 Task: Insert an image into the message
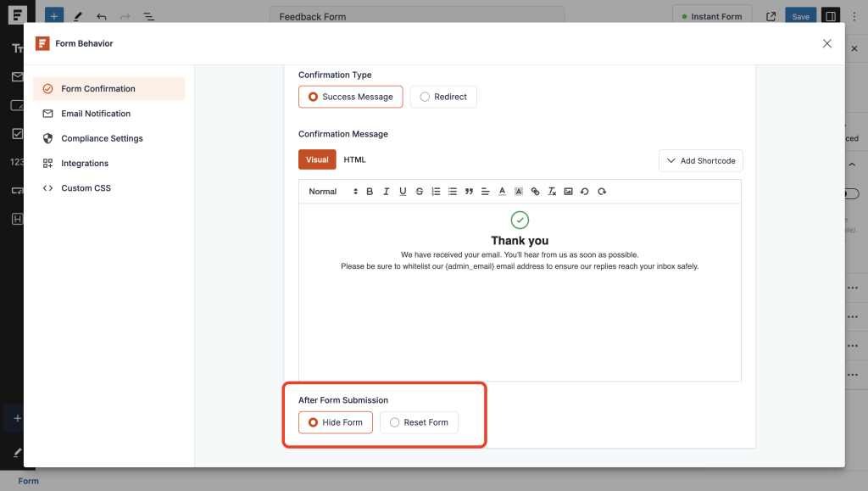coord(568,191)
